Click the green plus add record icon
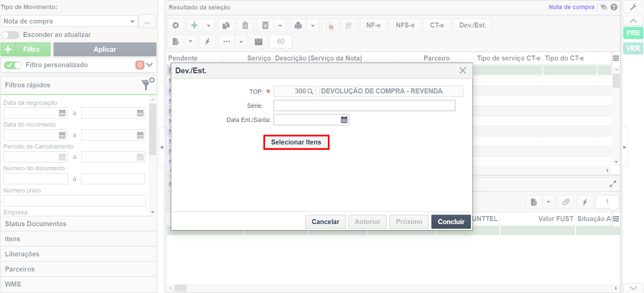 point(194,25)
